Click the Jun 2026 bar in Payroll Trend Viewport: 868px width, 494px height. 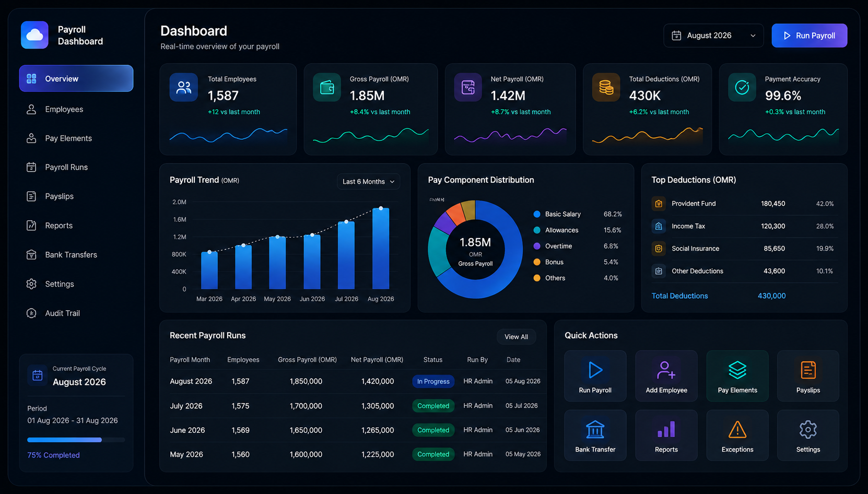pyautogui.click(x=312, y=262)
